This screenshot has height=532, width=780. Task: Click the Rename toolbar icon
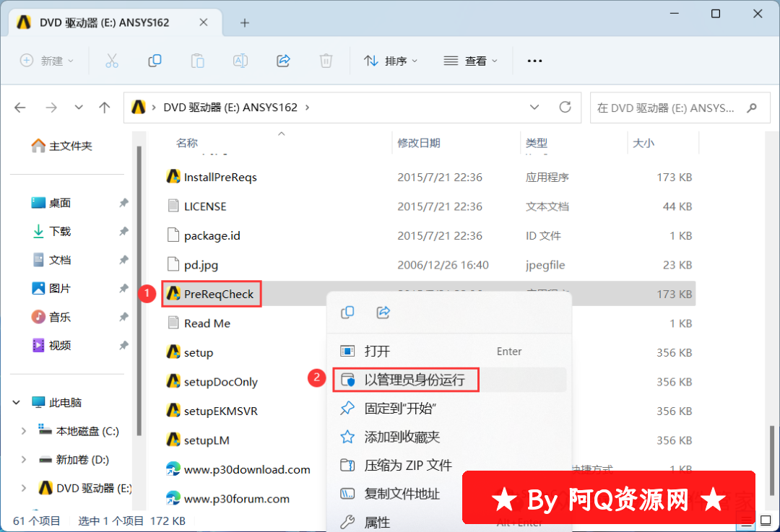[x=240, y=61]
